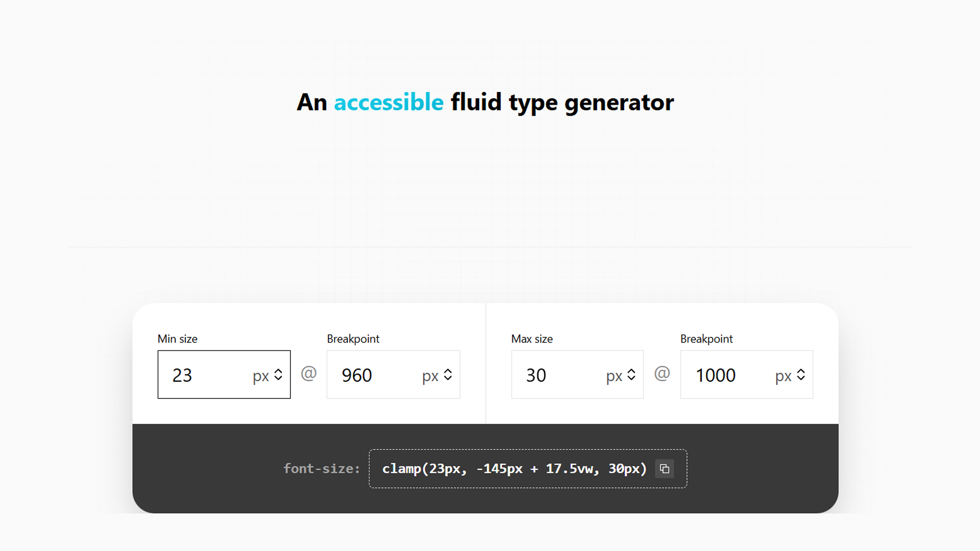Screen dimensions: 980x551
Task: Click the Breakpoint label above the 1000 field
Action: 706,339
